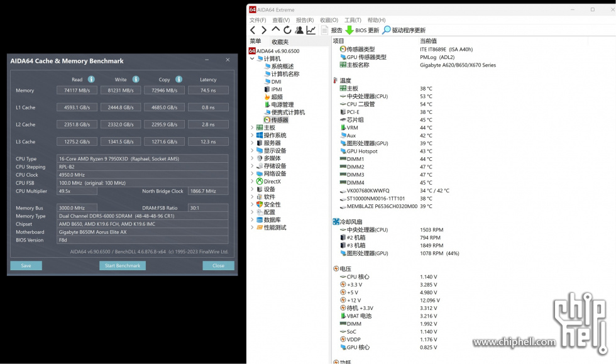Refresh the AIDA64 sensor view

[x=288, y=30]
